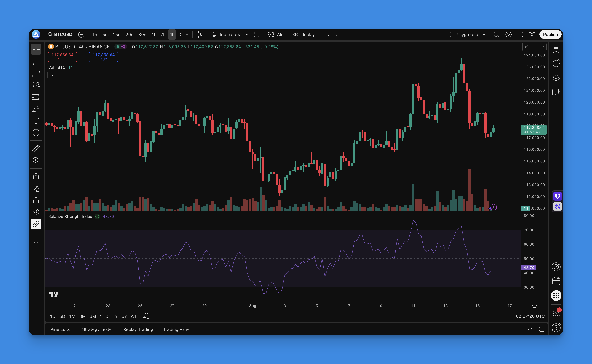Click the 117,858.64 BUY button
Image resolution: width=592 pixels, height=364 pixels.
tap(104, 57)
